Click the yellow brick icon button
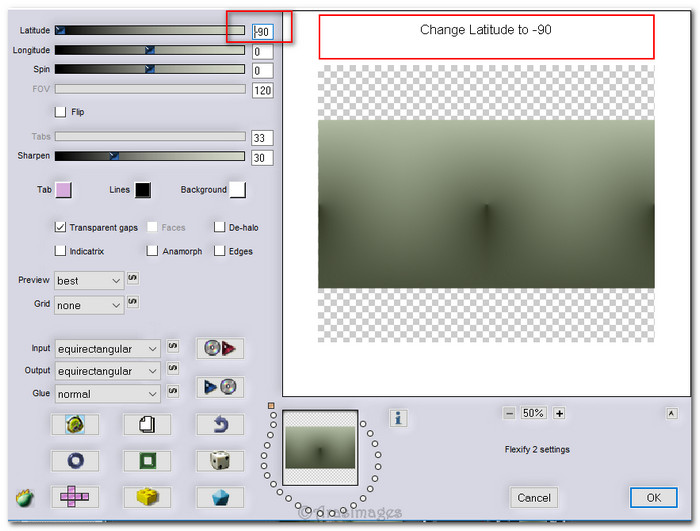Viewport: 700px width, 531px height. pyautogui.click(x=147, y=497)
